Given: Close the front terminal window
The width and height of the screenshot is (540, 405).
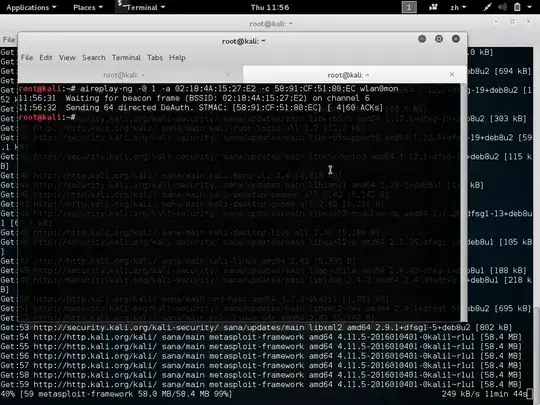Looking at the screenshot, I should coord(456,39).
